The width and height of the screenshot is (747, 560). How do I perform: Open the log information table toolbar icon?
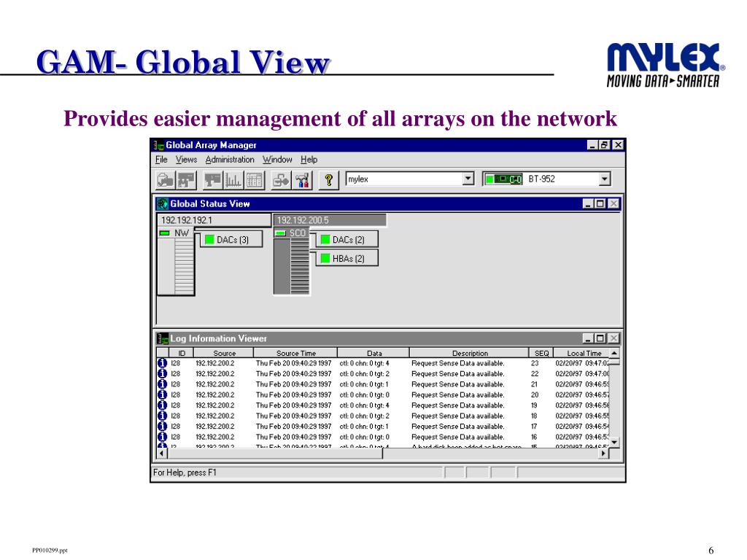click(x=254, y=181)
